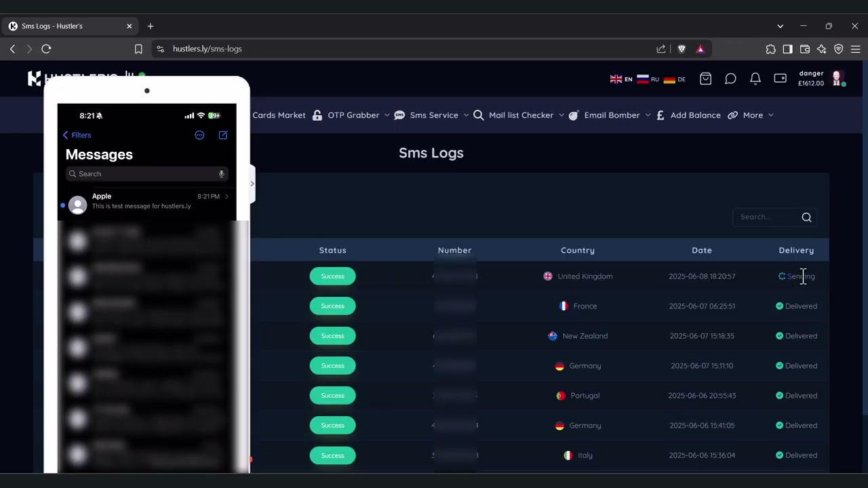Open browser hamburger menu
Image resolution: width=868 pixels, height=488 pixels.
[856, 49]
